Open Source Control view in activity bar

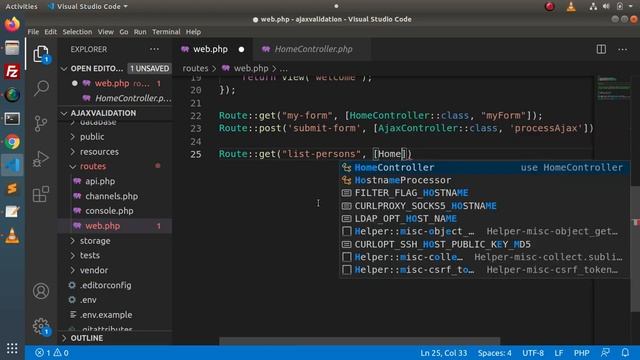pyautogui.click(x=41, y=123)
